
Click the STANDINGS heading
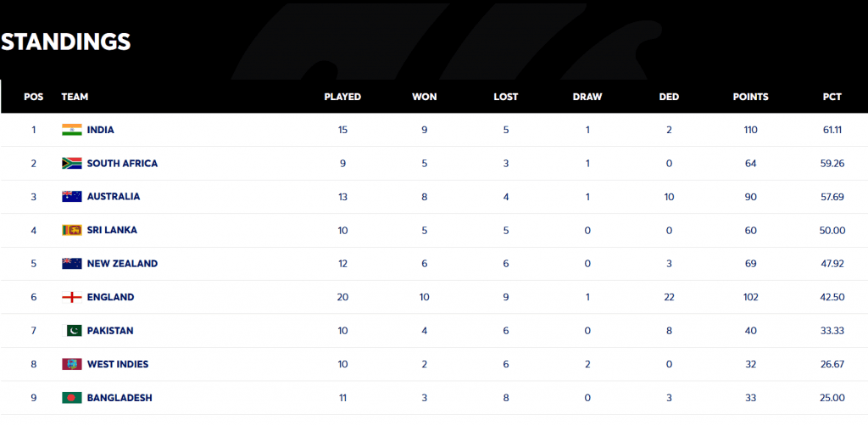tap(65, 41)
